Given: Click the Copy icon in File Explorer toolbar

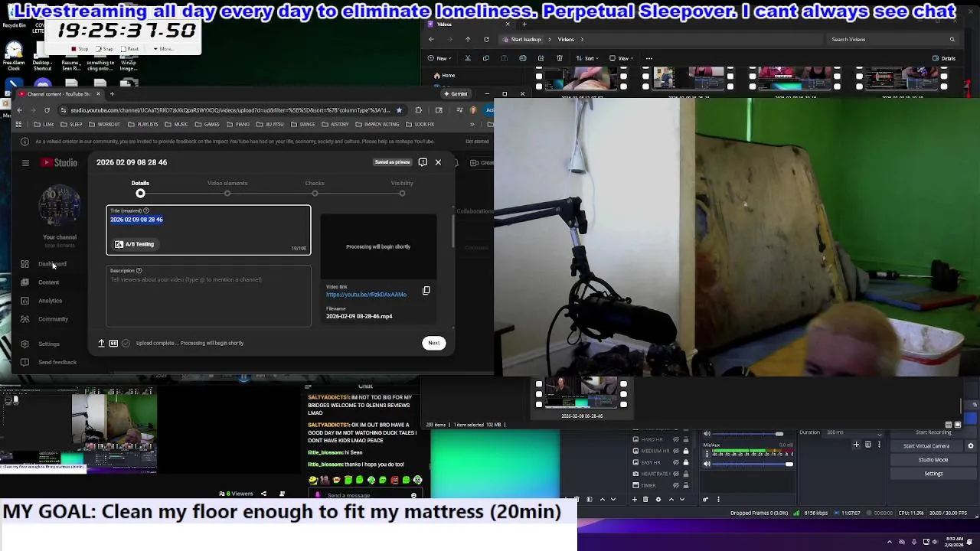Looking at the screenshot, I should point(486,58).
